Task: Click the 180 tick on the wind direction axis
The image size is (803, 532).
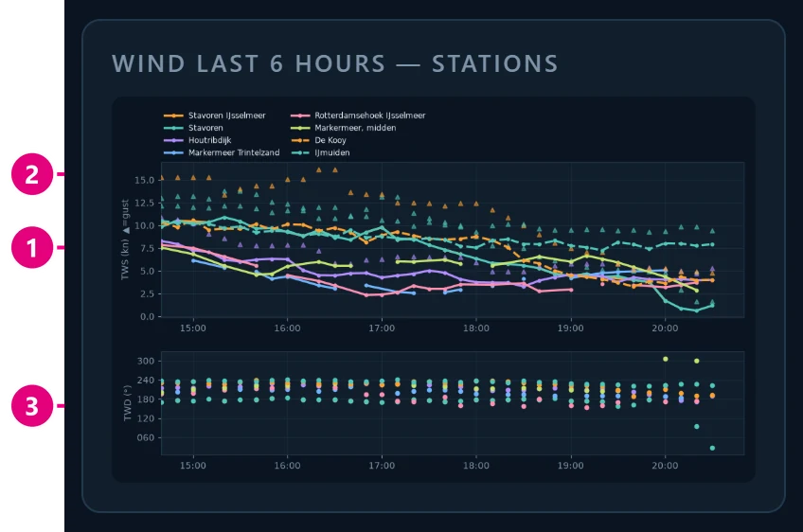Action: point(146,399)
